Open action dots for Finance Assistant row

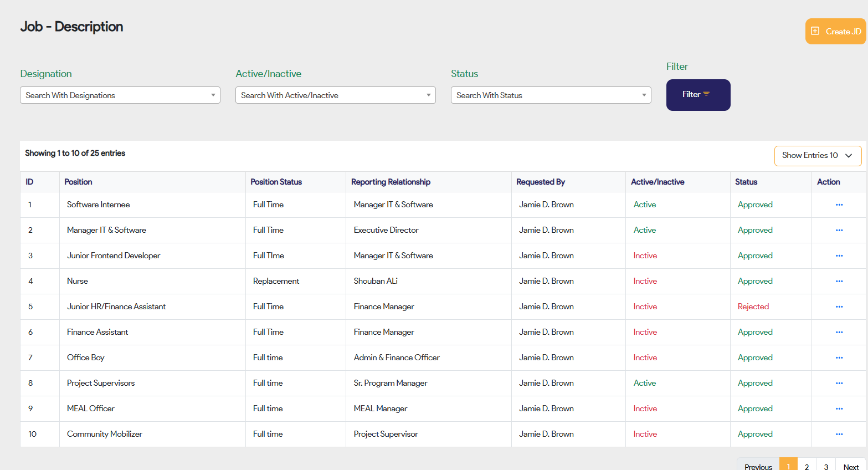(839, 333)
